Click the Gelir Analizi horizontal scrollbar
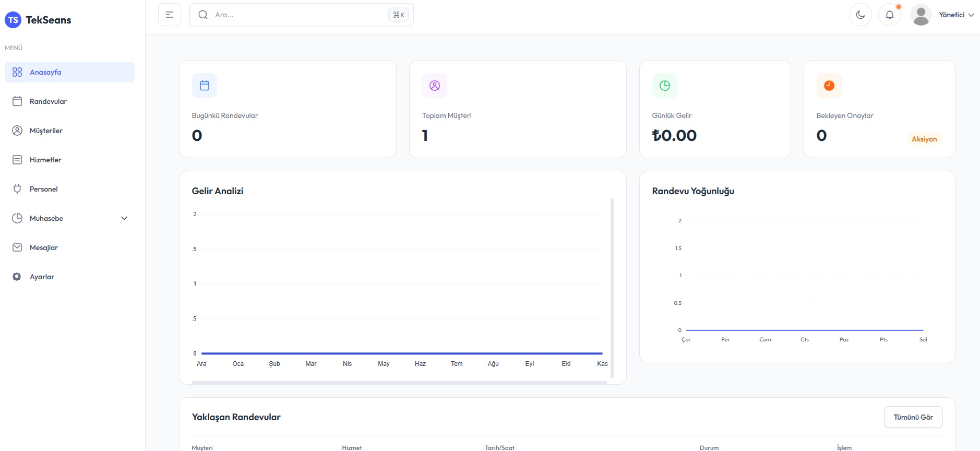 (399, 383)
